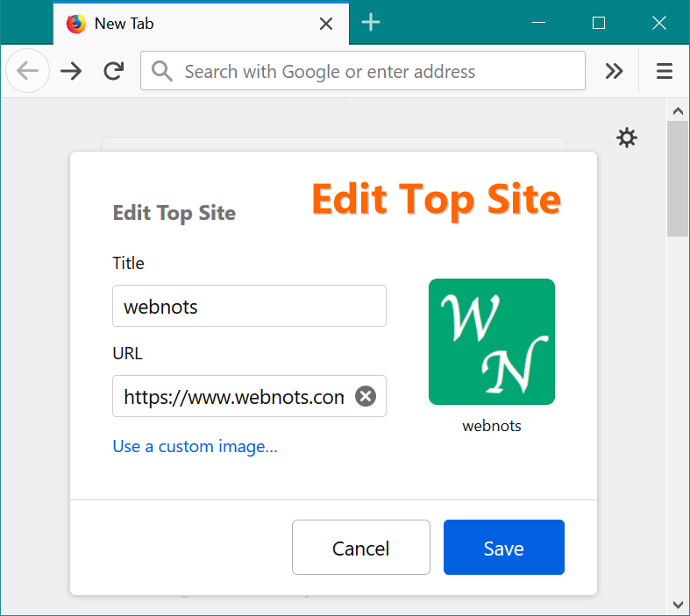The width and height of the screenshot is (690, 616).
Task: Open a new tab with plus button
Action: pyautogui.click(x=371, y=23)
